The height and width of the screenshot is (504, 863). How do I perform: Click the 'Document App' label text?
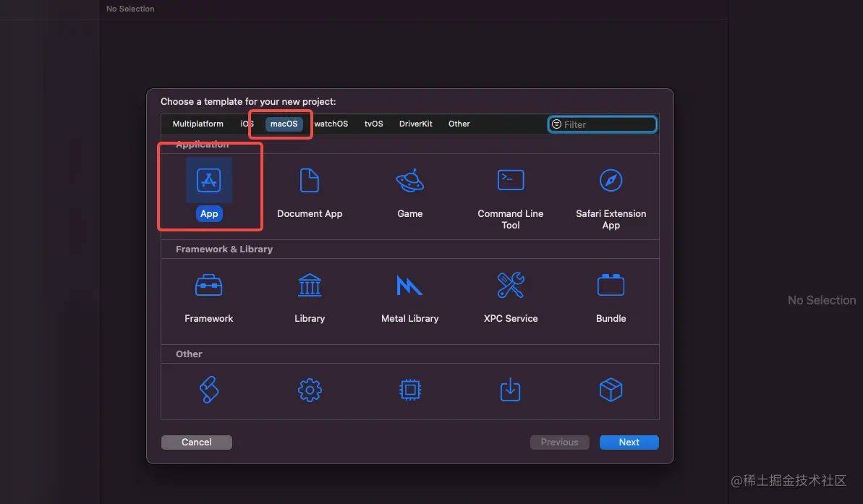click(310, 213)
